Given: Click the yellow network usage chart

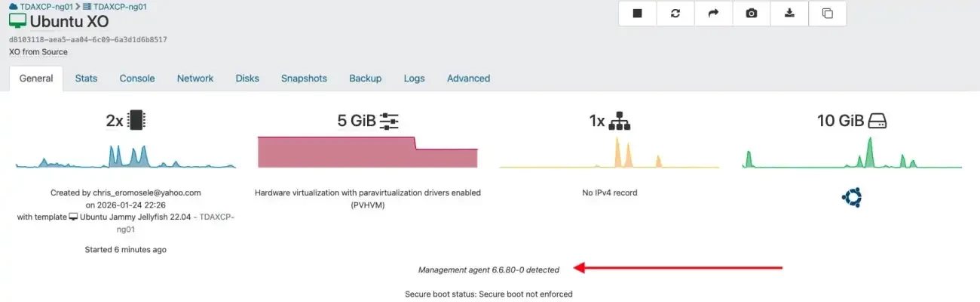Looking at the screenshot, I should (x=610, y=152).
